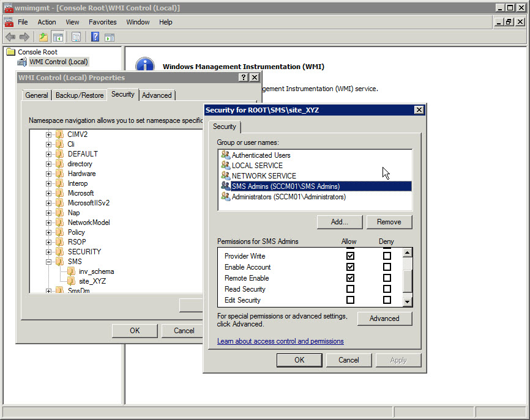Open the Help question mark toolbar icon
Viewport: 530px width, 420px height.
pyautogui.click(x=95, y=37)
